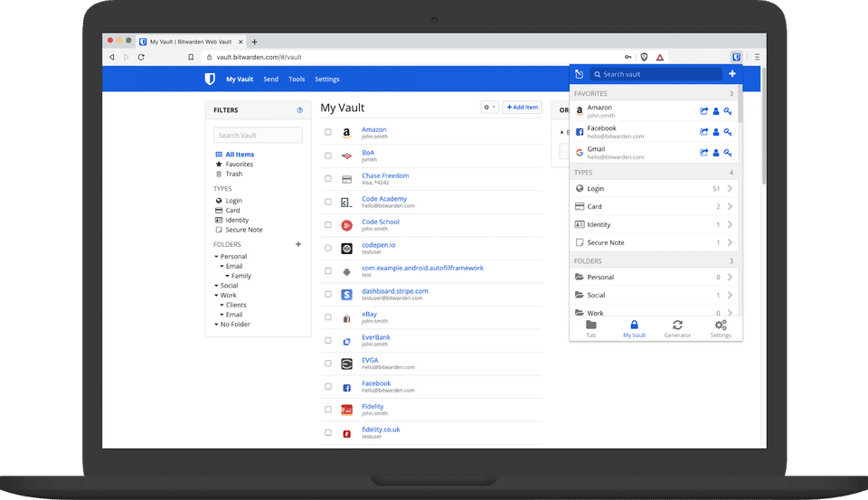The width and height of the screenshot is (868, 500).
Task: Open the Chase Freedom vault item
Action: (385, 175)
